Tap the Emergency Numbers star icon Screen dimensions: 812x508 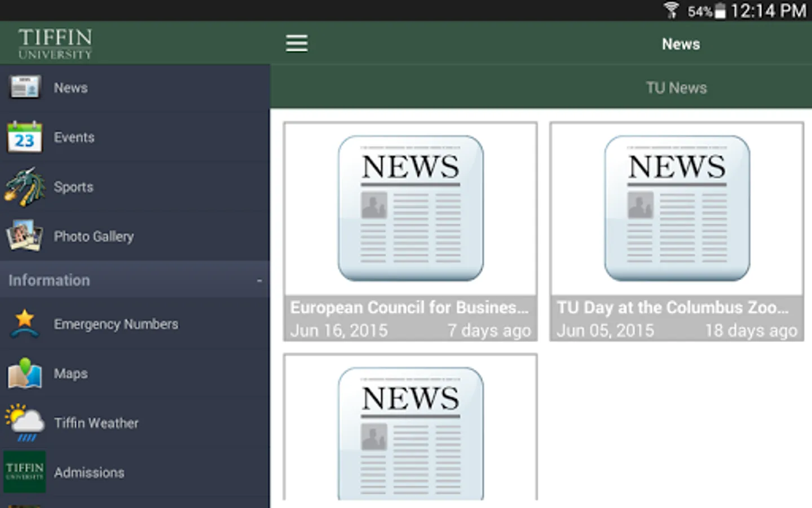25,324
